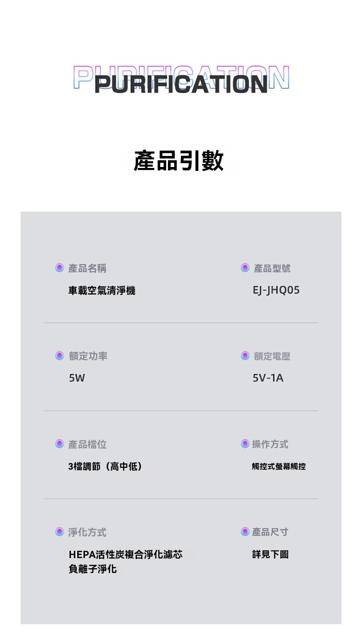Screen dimensions: 362x644
Task: Click the bullet icon beside 產品型號
Action: click(x=245, y=267)
